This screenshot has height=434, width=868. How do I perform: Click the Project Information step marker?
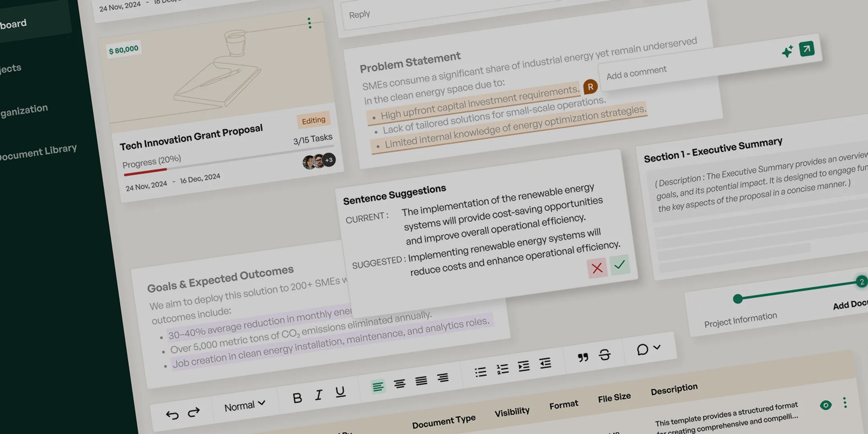pos(738,299)
